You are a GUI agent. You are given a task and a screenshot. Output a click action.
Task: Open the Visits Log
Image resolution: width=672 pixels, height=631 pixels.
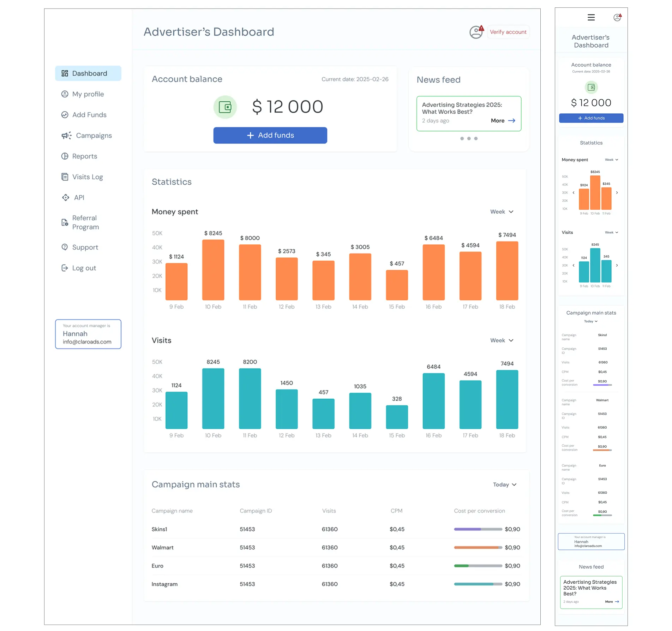click(87, 177)
